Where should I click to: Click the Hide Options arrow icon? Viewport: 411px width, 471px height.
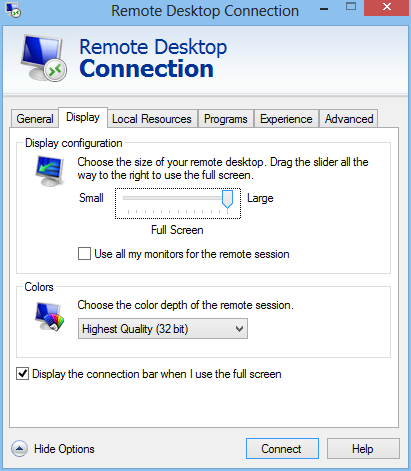(x=19, y=449)
